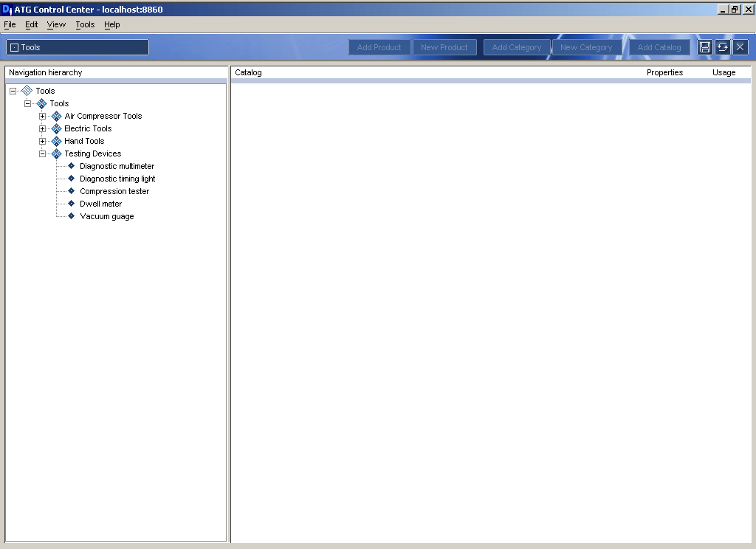Save changes using the floppy disk icon

click(704, 46)
